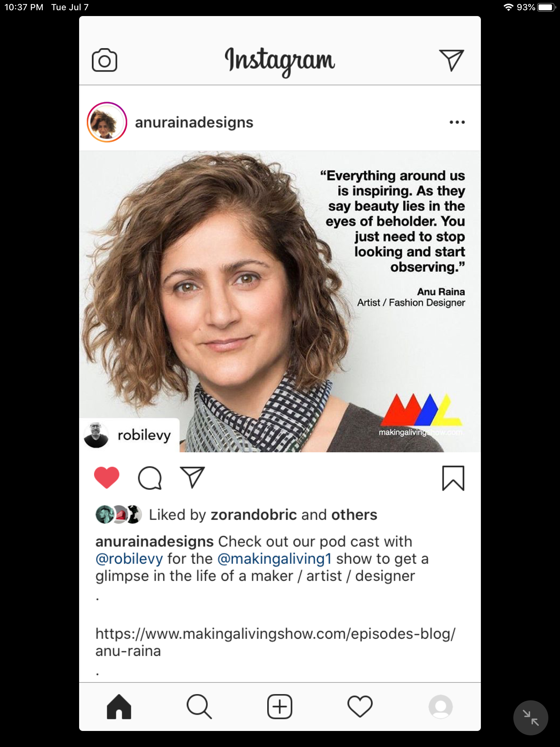The height and width of the screenshot is (747, 560).
Task: Open others list of likers
Action: [x=354, y=515]
